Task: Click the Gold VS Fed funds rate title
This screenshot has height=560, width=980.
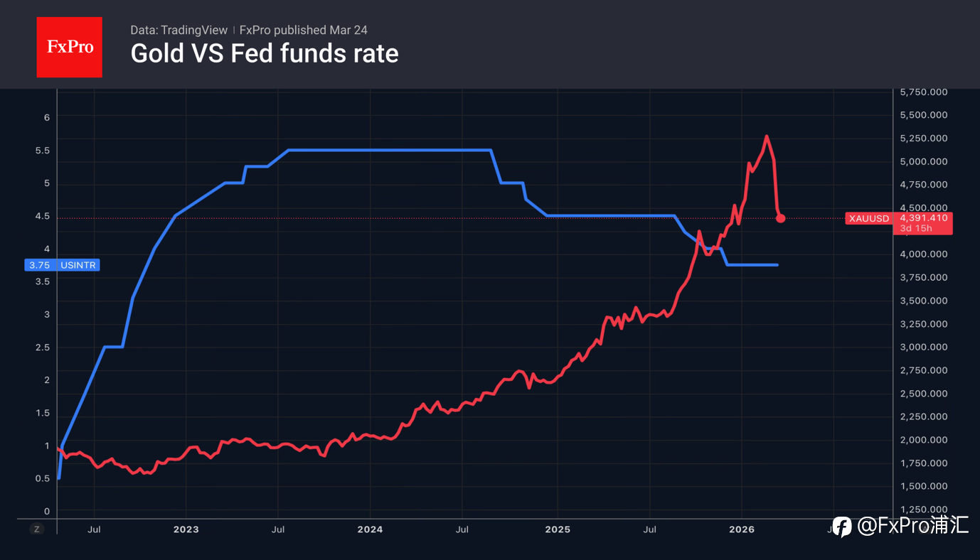Action: pos(265,54)
